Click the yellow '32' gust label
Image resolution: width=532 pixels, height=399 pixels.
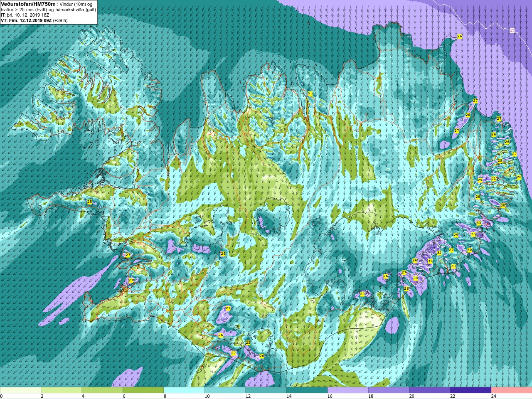click(x=439, y=253)
